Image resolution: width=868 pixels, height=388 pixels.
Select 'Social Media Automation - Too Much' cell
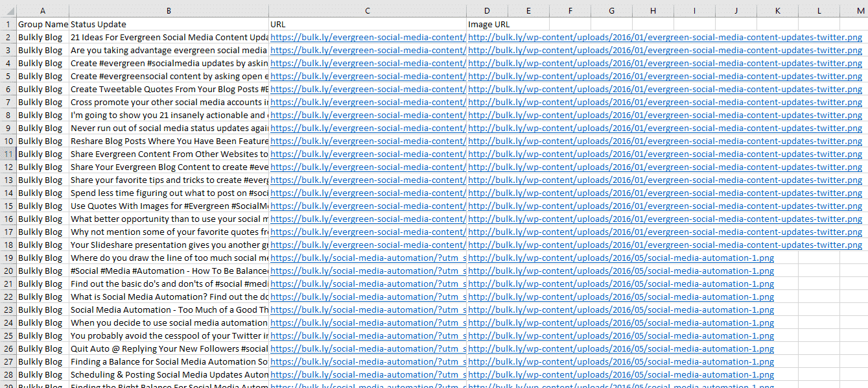pos(169,309)
